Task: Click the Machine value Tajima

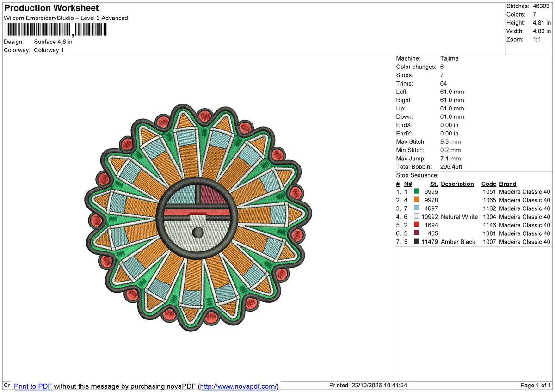Action: pos(450,58)
